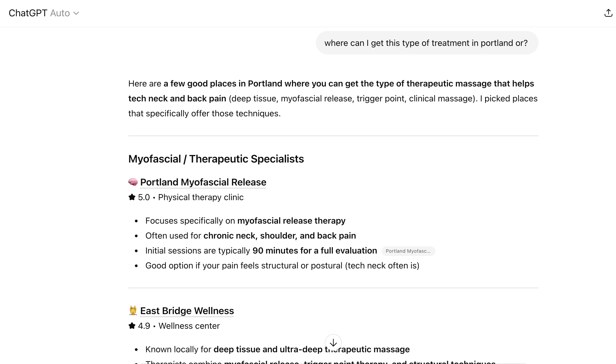Image resolution: width=616 pixels, height=364 pixels.
Task: Click the Portland Myofasc citation pill
Action: 408,251
